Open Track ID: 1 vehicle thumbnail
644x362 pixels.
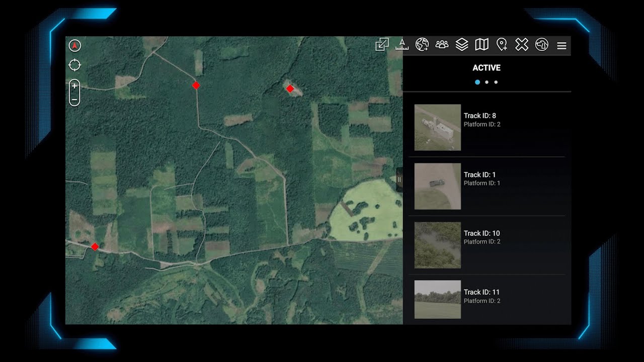(438, 186)
